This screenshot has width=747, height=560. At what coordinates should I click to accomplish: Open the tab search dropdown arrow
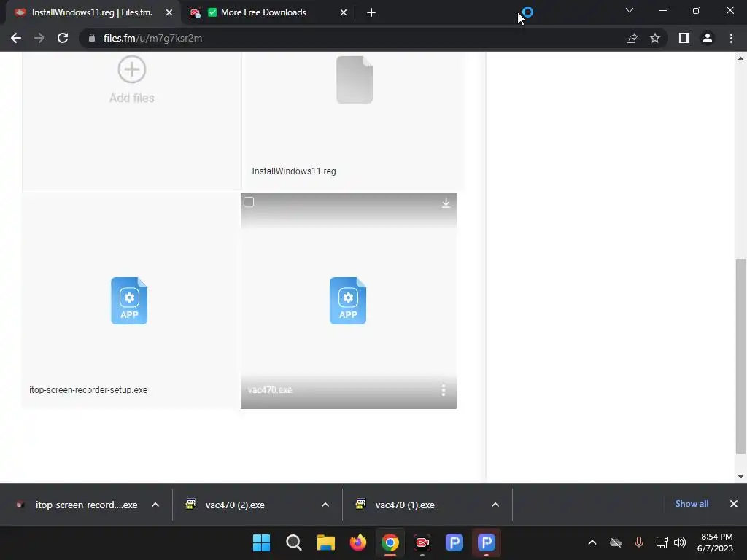point(630,10)
